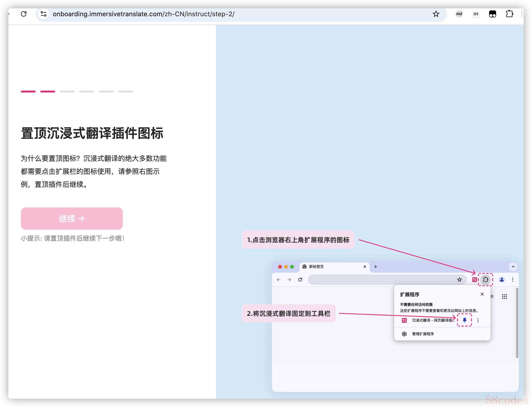Open the H1 extension icon
Image resolution: width=532 pixels, height=407 pixels.
click(476, 14)
